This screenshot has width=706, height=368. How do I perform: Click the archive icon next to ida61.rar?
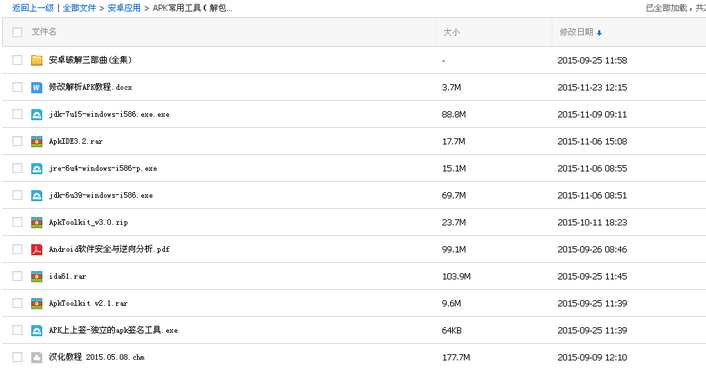point(36,276)
